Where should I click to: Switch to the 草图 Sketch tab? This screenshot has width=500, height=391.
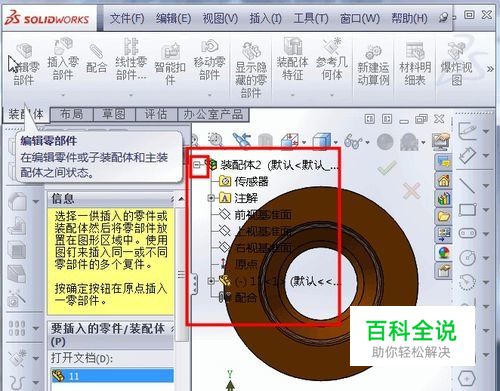point(114,114)
